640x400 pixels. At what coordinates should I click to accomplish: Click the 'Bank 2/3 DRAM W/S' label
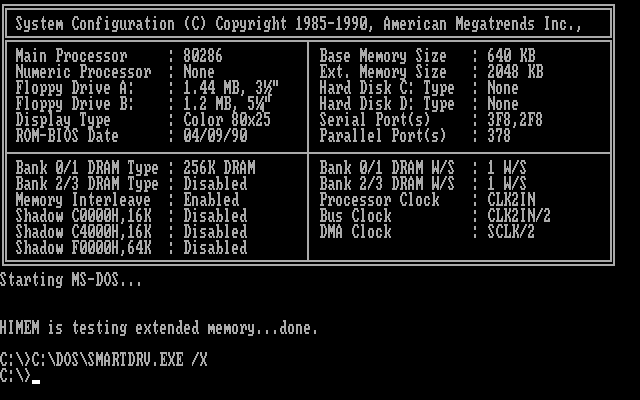387,184
